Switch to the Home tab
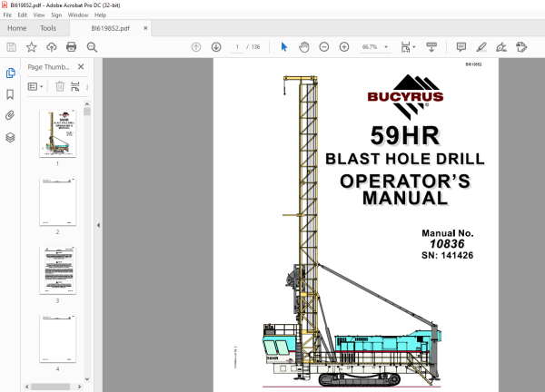Image resolution: width=545 pixels, height=392 pixels. click(x=17, y=28)
